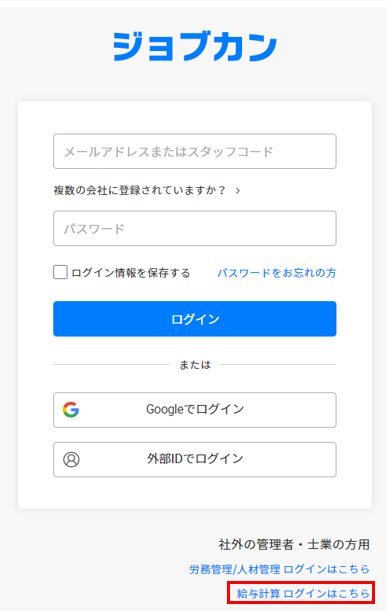Screen dimensions: 387x615
Task: Click ログイン text on blue button
Action: [x=195, y=319]
